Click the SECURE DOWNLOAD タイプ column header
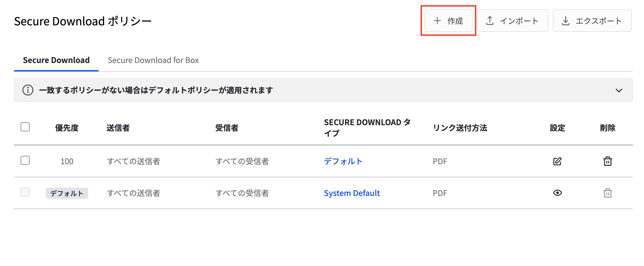 367,128
